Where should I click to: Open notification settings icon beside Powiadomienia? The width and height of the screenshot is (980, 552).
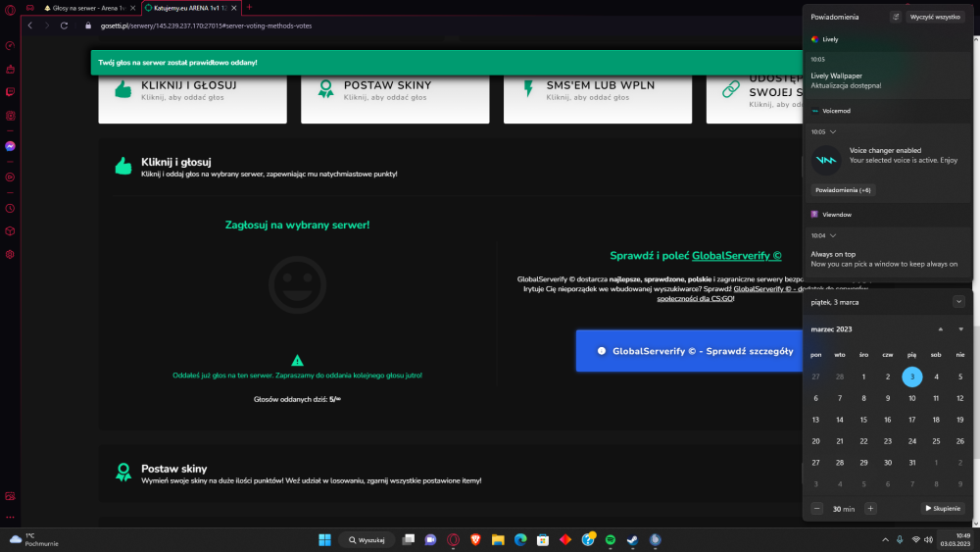[896, 17]
